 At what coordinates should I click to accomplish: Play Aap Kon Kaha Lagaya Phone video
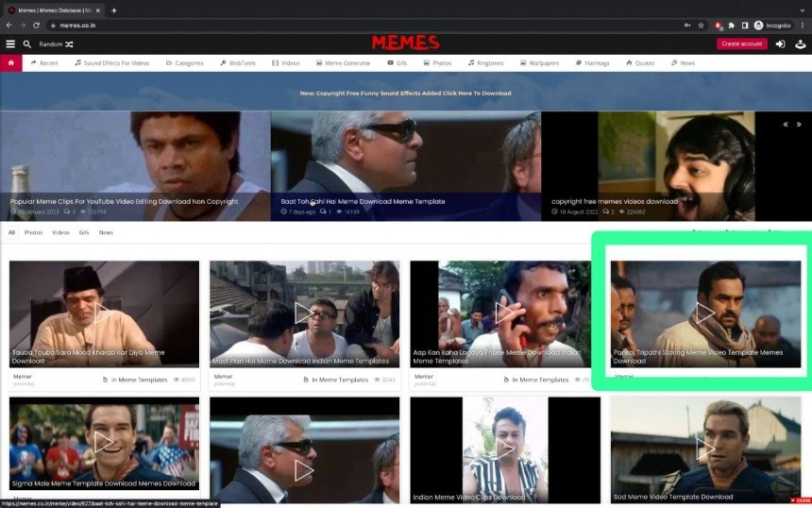coord(504,313)
